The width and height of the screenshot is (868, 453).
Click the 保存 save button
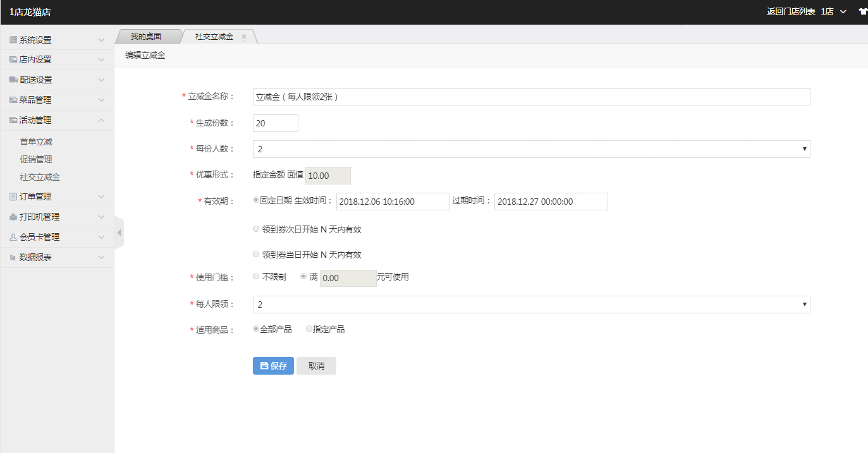(273, 366)
